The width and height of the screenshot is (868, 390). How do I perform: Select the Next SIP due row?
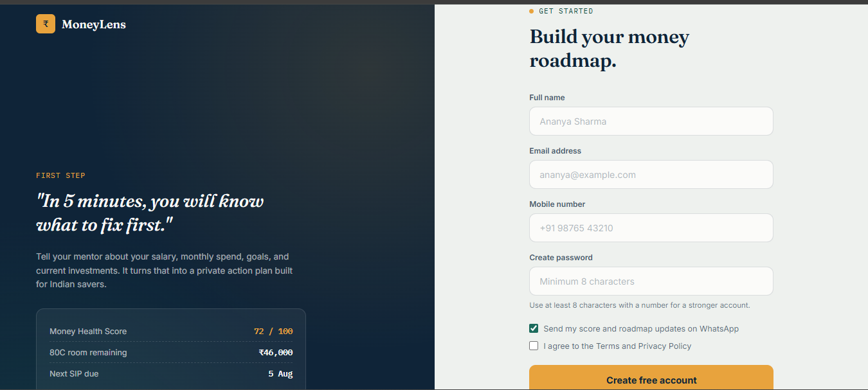171,373
